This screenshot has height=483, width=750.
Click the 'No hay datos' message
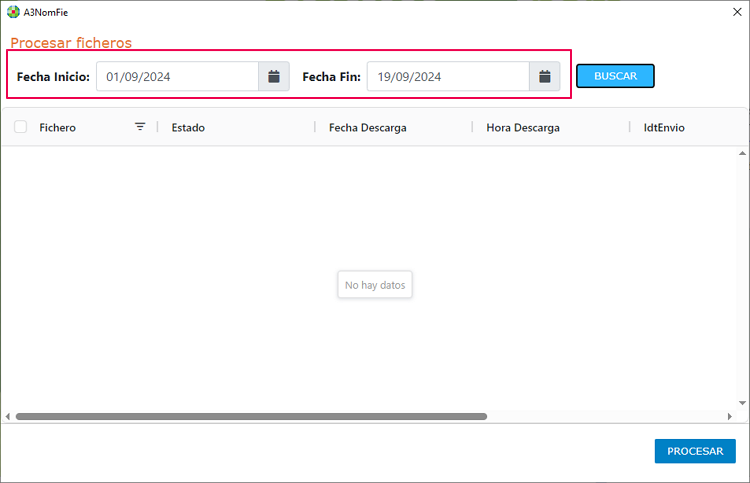point(375,285)
